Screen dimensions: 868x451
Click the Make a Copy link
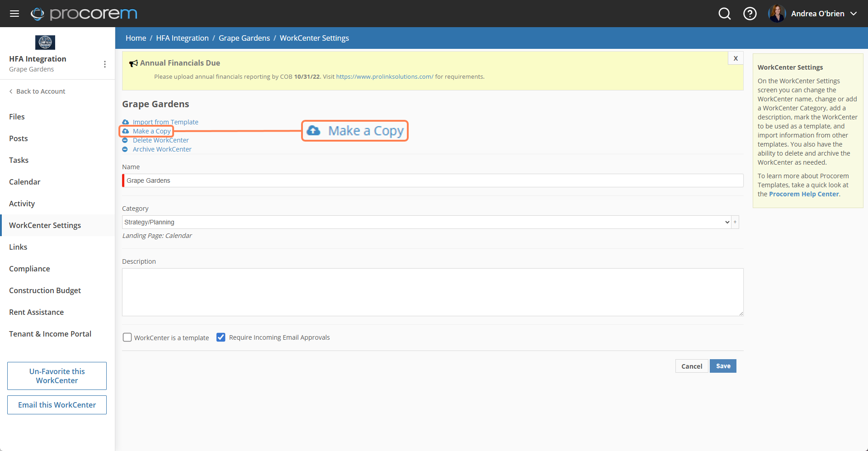click(x=152, y=131)
